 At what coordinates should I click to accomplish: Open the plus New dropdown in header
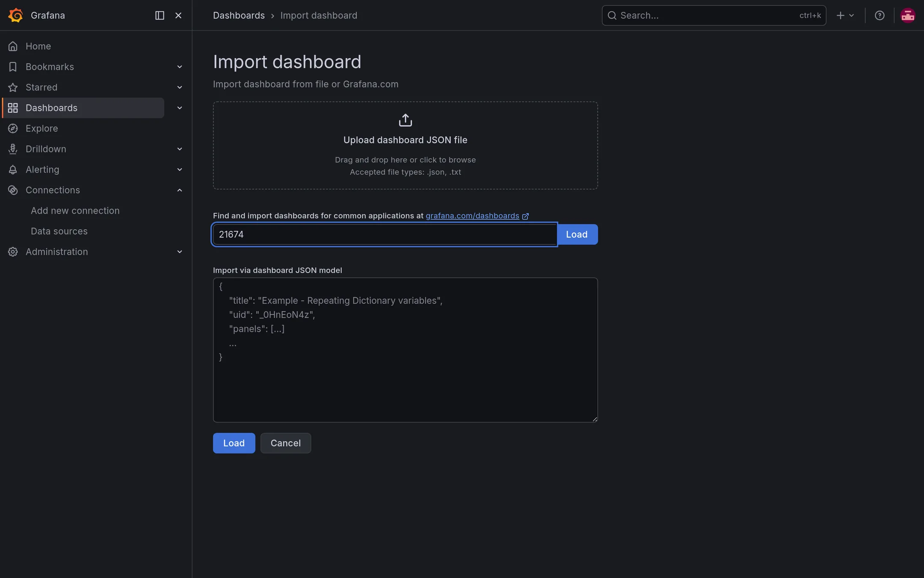coord(845,15)
